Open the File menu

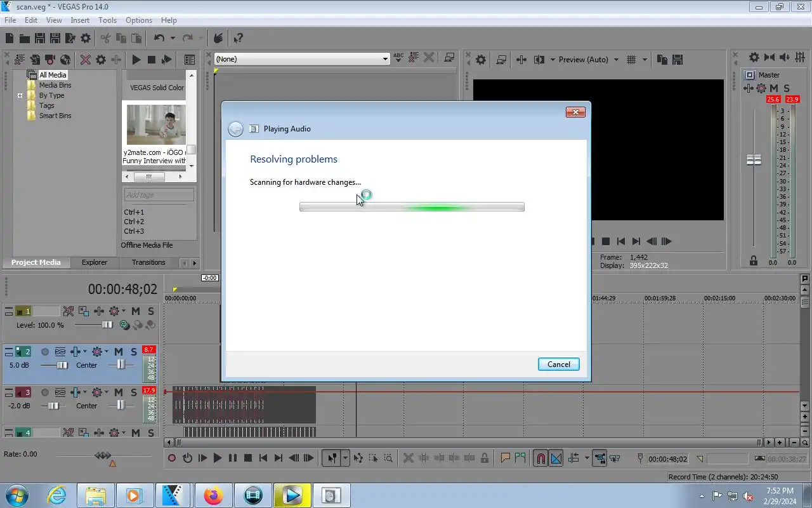(10, 20)
